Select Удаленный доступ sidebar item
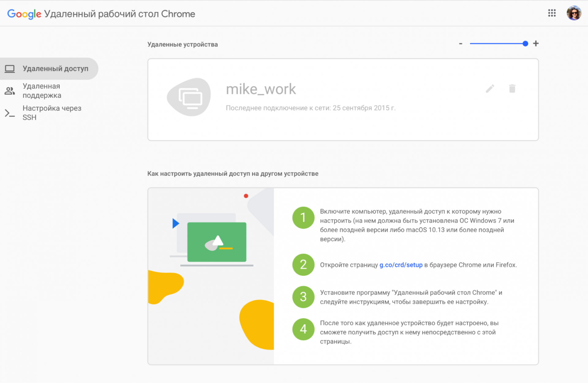 tap(55, 69)
